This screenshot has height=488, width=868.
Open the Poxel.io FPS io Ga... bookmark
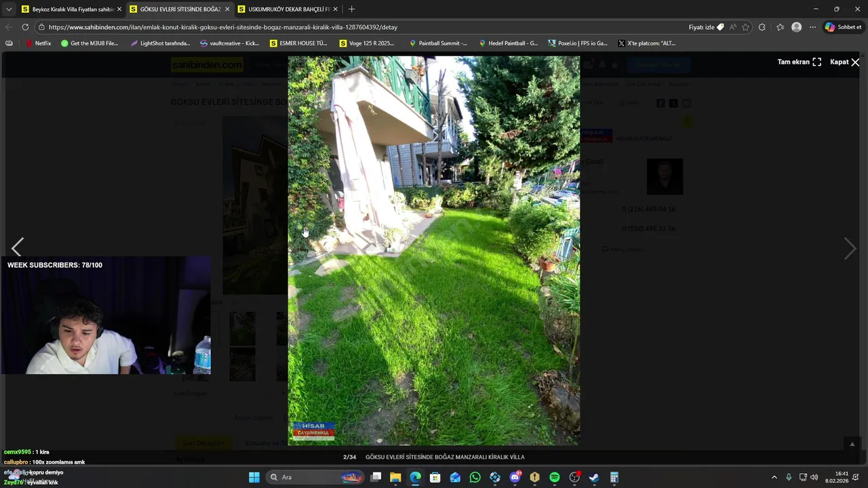[578, 43]
